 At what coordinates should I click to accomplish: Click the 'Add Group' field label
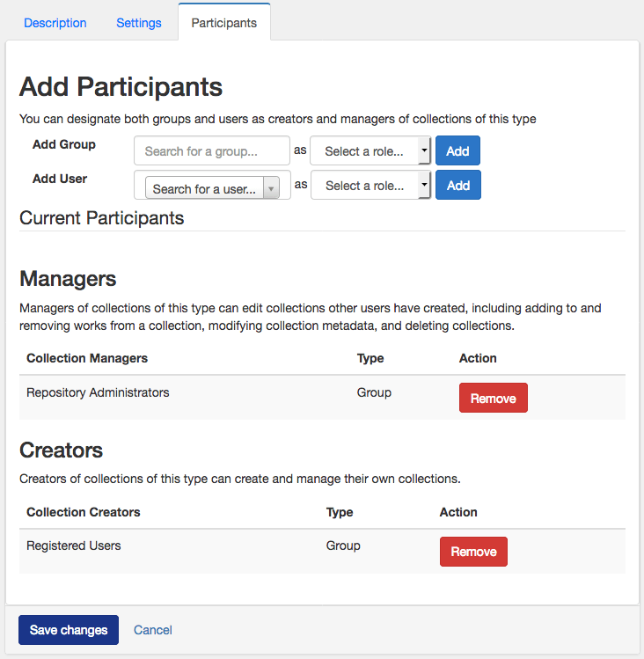tap(64, 144)
